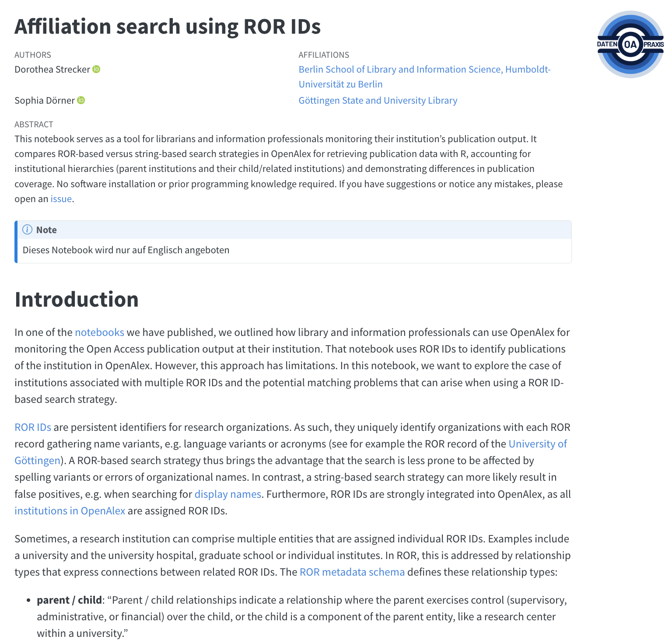The width and height of the screenshot is (672, 643).
Task: Click the Note text about Englisch notebook
Action: [x=126, y=250]
